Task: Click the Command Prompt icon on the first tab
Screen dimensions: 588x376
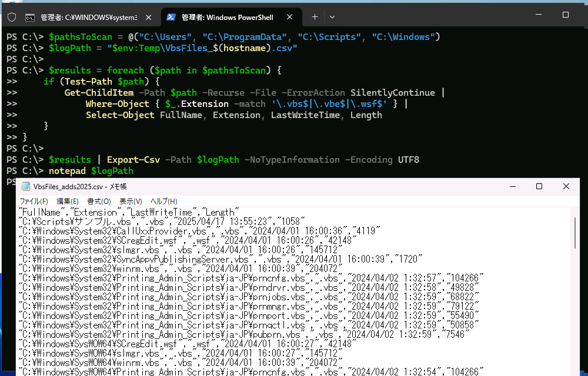Action: coord(30,17)
